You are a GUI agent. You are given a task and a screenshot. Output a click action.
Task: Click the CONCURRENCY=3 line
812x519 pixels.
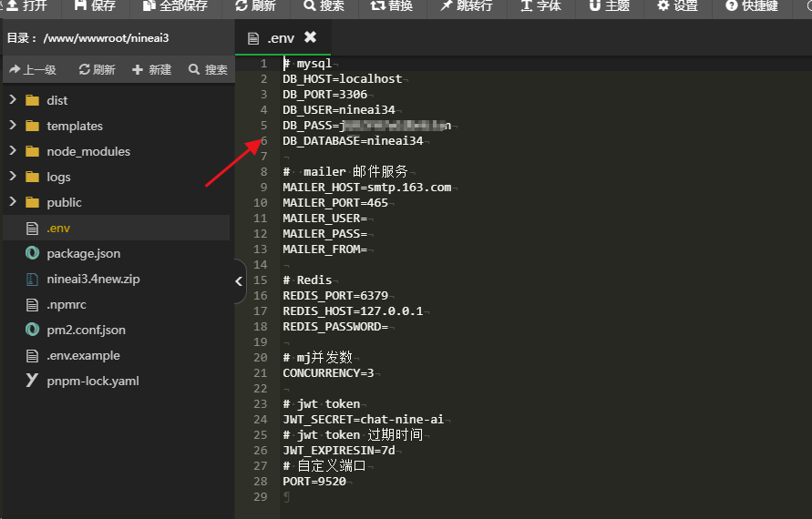[328, 373]
